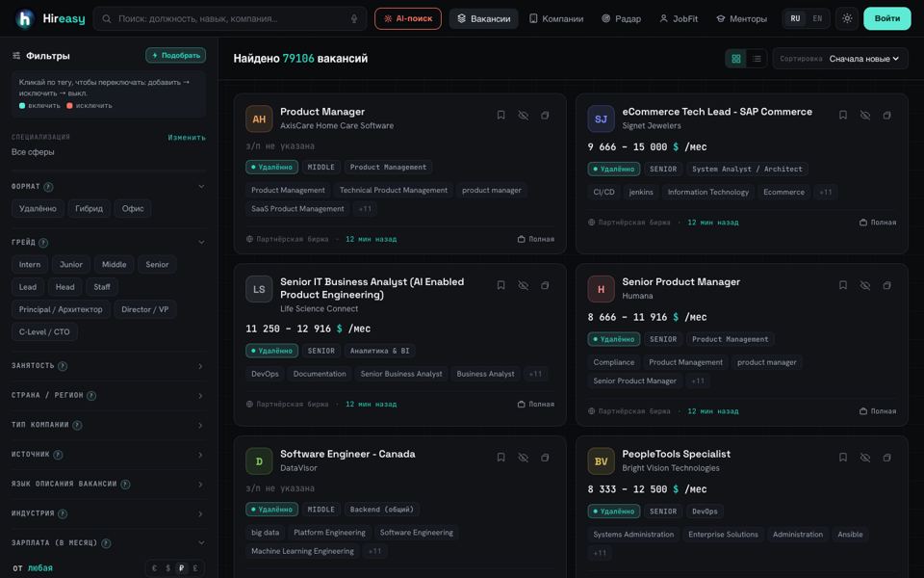This screenshot has width=924, height=578.
Task: Hide the Senior Product Manager Humana vacancy
Action: [865, 285]
